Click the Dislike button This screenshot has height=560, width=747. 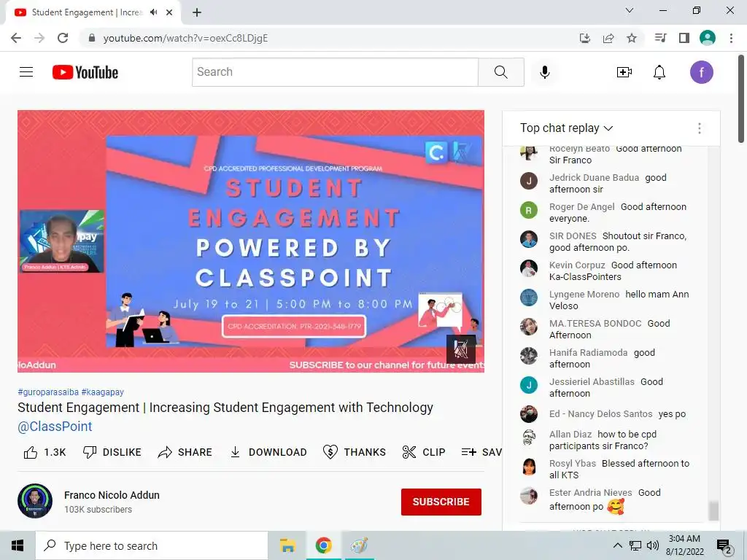(112, 452)
